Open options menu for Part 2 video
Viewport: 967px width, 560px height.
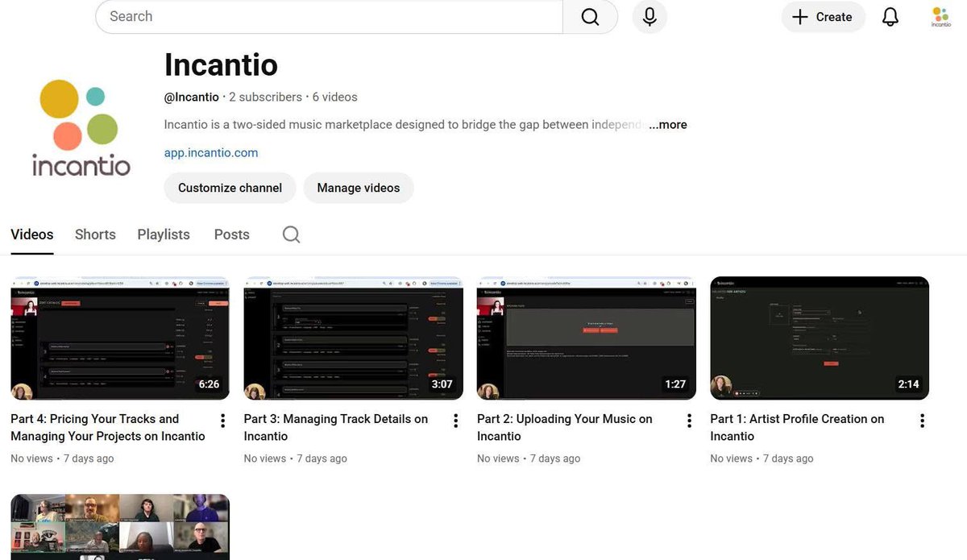[x=689, y=421]
